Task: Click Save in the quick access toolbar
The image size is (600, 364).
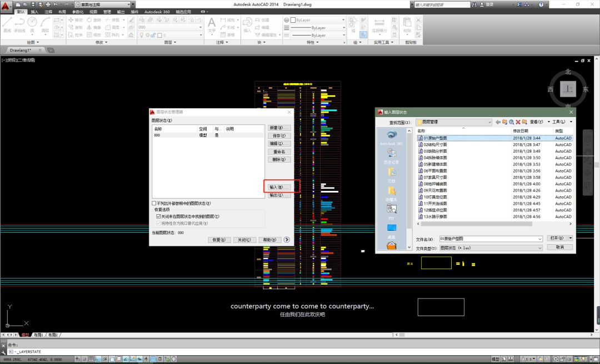Action: click(x=33, y=4)
